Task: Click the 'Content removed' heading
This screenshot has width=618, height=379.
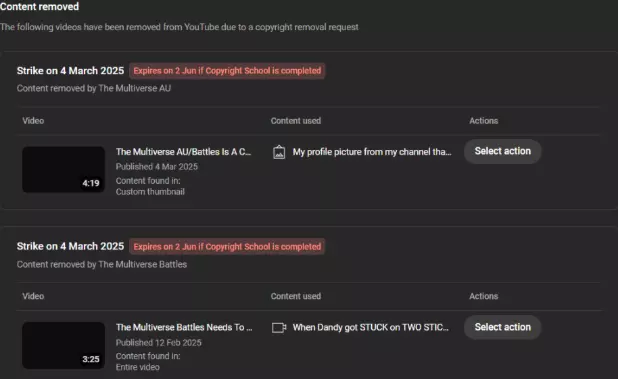Action: (39, 7)
